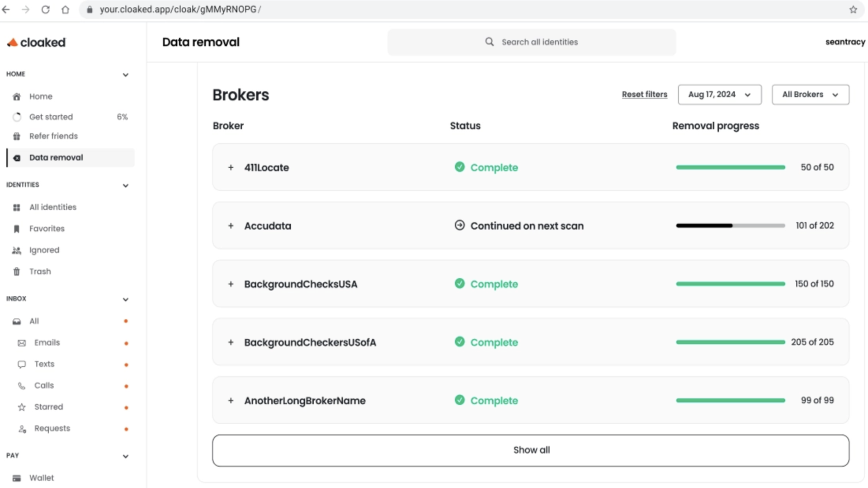The height and width of the screenshot is (488, 868).
Task: Click the Refer friends gift icon
Action: point(17,136)
